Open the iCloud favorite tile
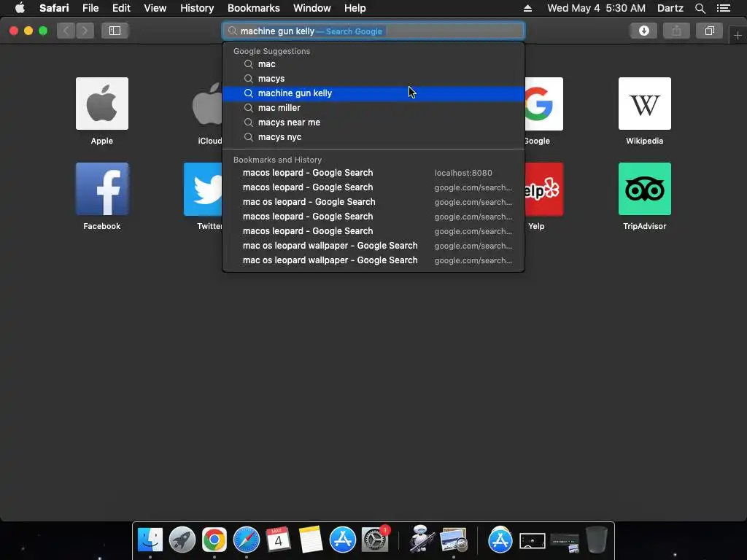 207,104
